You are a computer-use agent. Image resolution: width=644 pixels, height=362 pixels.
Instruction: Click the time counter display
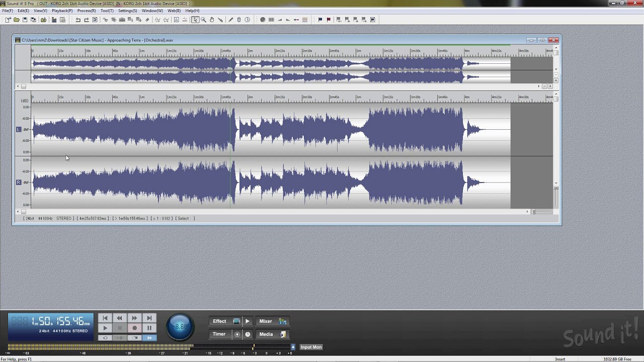tap(51, 326)
